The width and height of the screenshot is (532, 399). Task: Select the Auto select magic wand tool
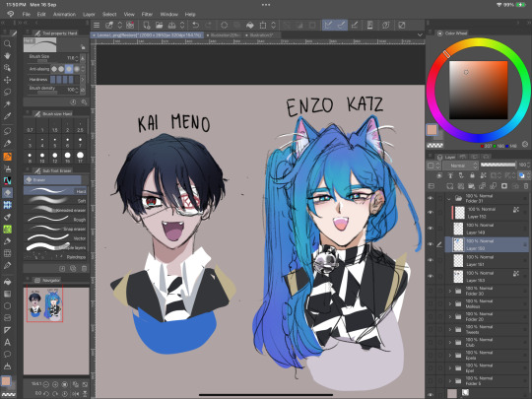pyautogui.click(x=7, y=104)
